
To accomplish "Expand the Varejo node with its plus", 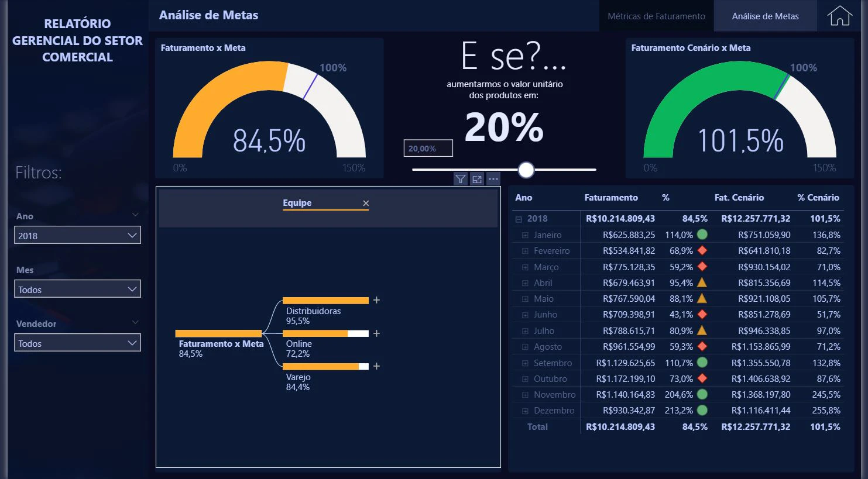I will coord(376,366).
